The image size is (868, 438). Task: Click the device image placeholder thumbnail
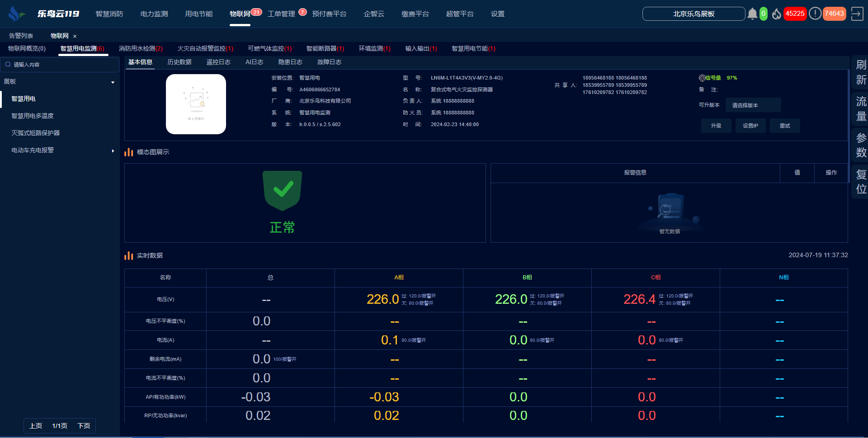(196, 104)
